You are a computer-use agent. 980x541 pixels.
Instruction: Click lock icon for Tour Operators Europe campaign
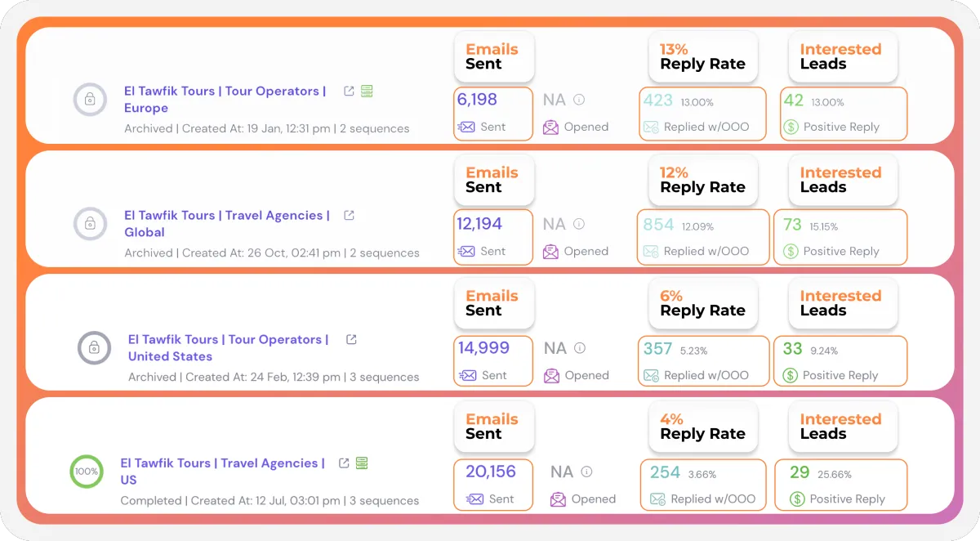[90, 100]
